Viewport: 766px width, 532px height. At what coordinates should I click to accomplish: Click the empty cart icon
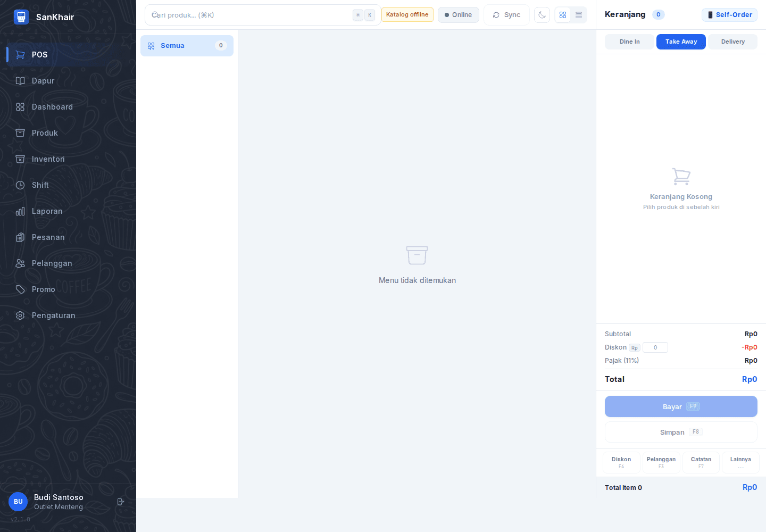coord(681,177)
